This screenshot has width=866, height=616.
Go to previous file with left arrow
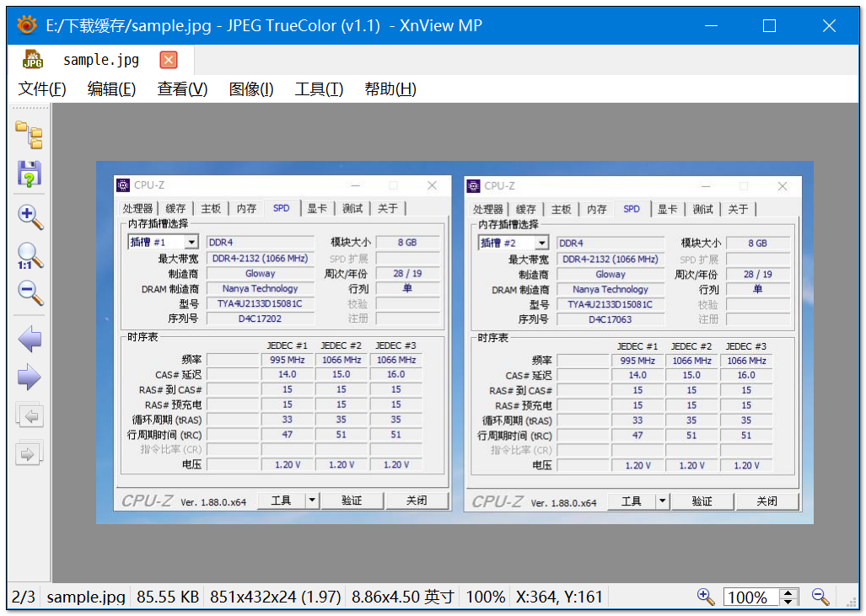30,340
